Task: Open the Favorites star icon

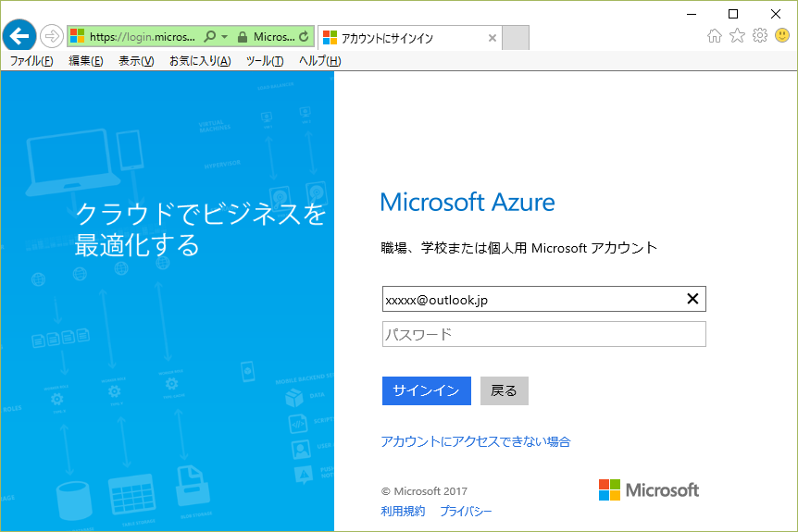Action: coord(737,35)
